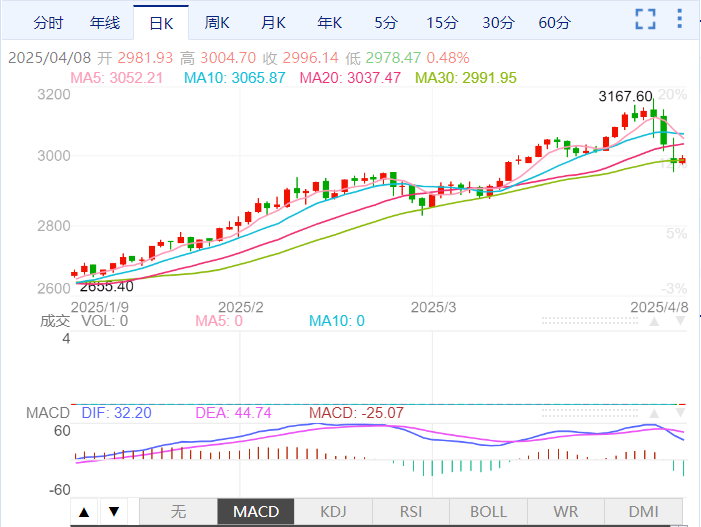Select the 日K tab

(x=161, y=23)
